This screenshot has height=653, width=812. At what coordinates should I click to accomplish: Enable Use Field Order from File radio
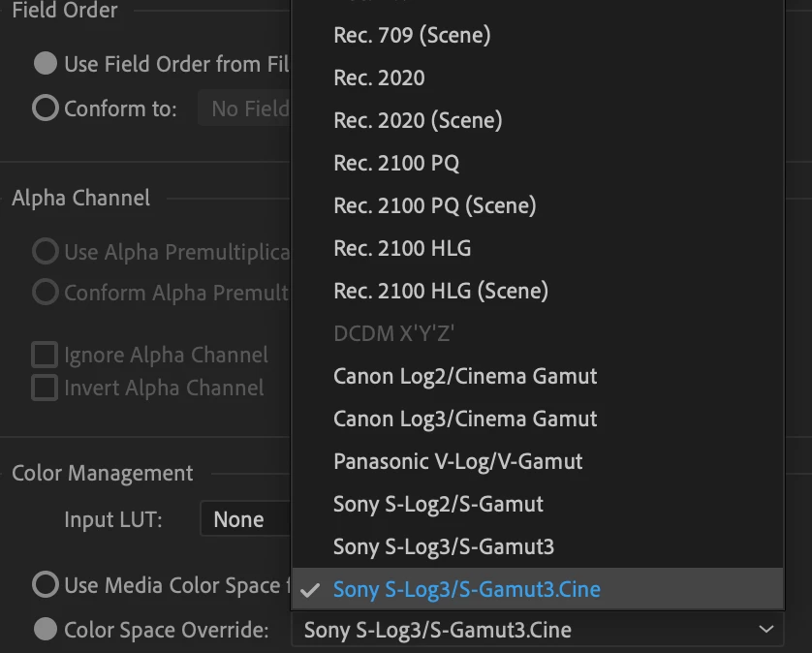pos(45,64)
